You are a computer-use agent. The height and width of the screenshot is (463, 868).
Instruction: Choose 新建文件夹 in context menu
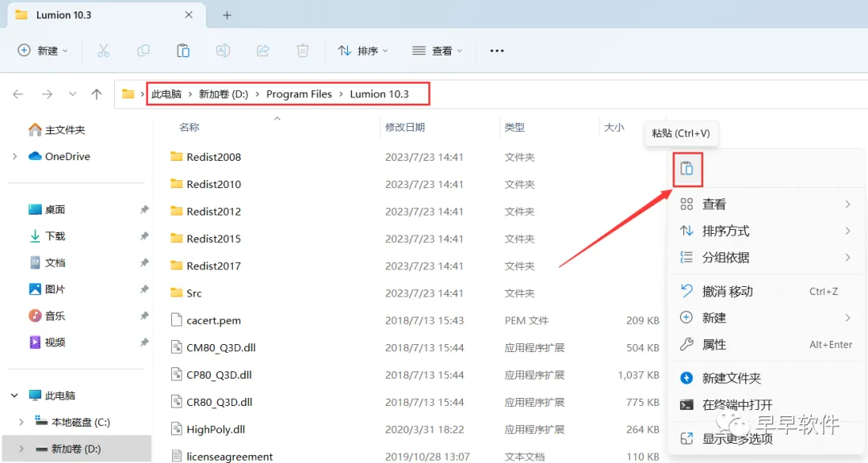pos(766,379)
